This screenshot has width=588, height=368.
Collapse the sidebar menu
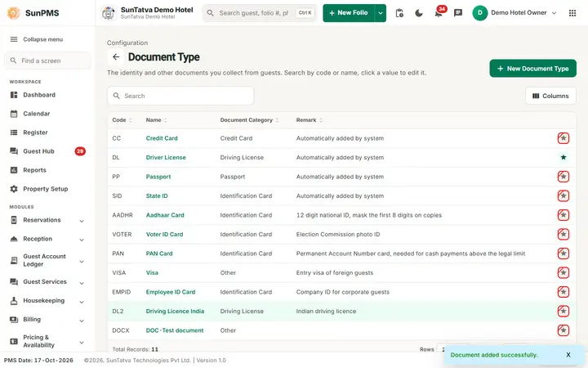tap(37, 39)
